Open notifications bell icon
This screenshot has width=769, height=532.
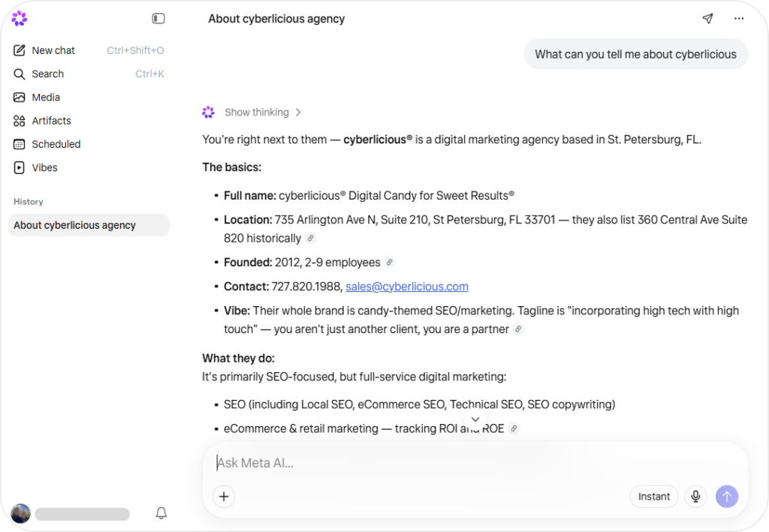(x=161, y=513)
